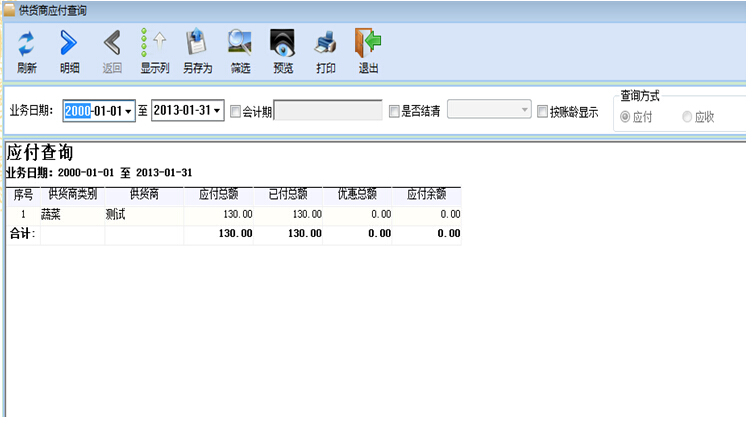
Task: Click the 退出 exit door icon
Action: pyautogui.click(x=368, y=44)
